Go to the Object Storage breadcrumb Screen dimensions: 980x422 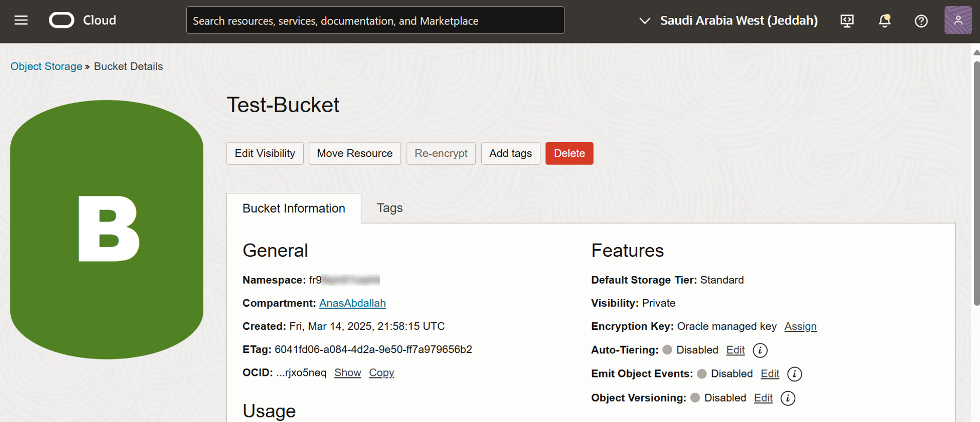click(x=46, y=66)
